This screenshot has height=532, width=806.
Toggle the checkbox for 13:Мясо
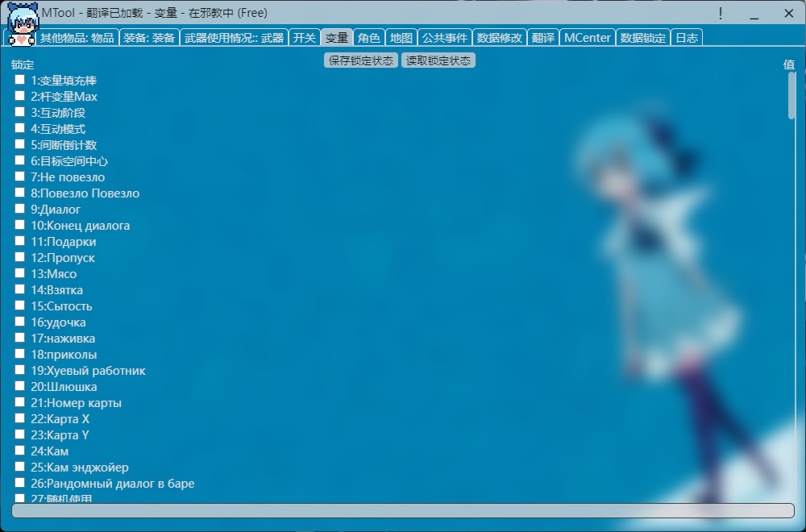point(19,274)
